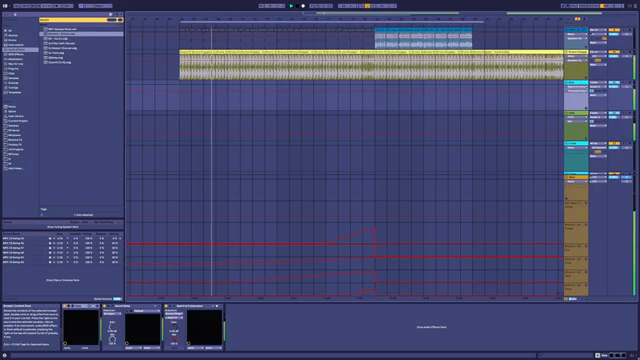Screen dimensions: 640x360
Task: Fold the yellow drums track header
Action: [x=567, y=52]
